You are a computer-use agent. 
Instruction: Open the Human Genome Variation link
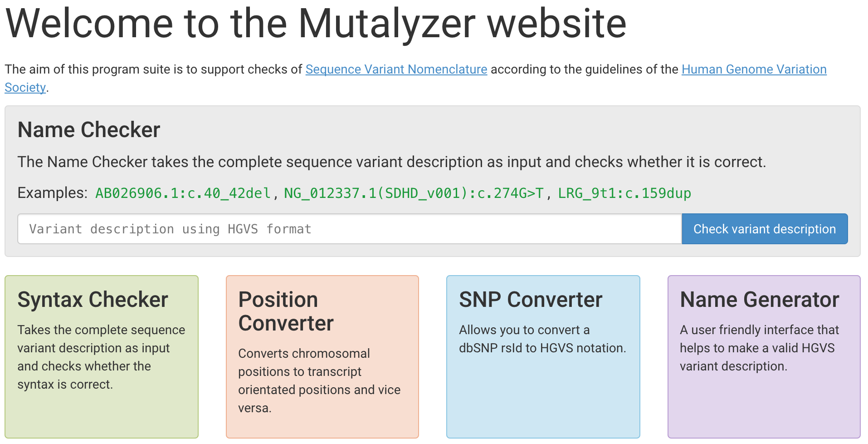(x=754, y=69)
